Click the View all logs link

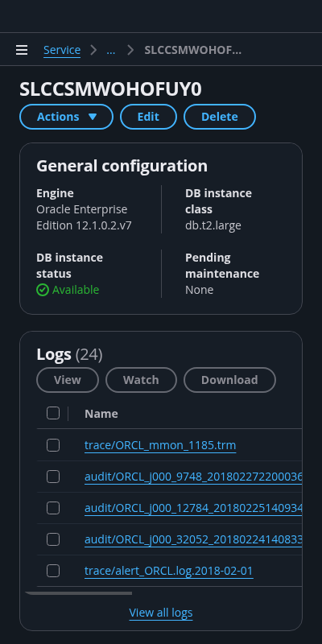click(x=161, y=613)
